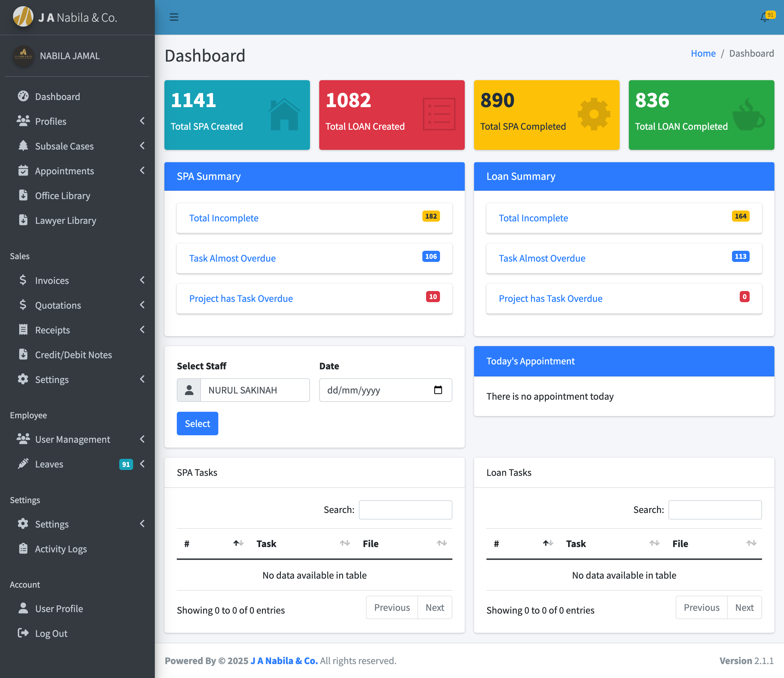This screenshot has height=678, width=784.
Task: Click the Log Out arrow icon
Action: point(23,633)
